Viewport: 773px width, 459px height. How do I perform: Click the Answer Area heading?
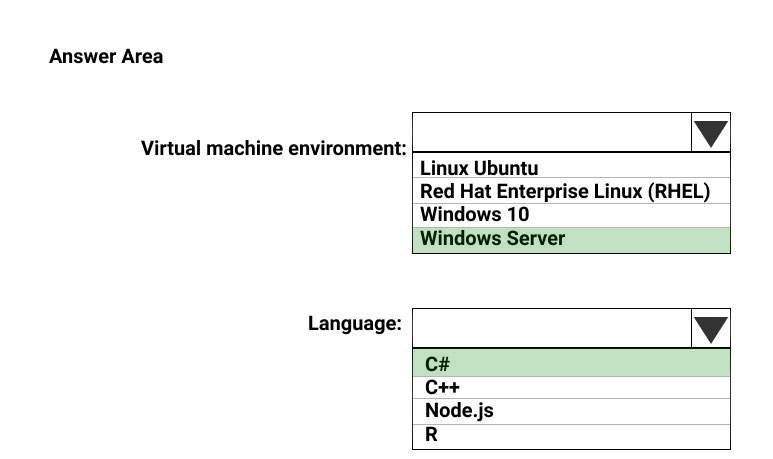[x=106, y=56]
